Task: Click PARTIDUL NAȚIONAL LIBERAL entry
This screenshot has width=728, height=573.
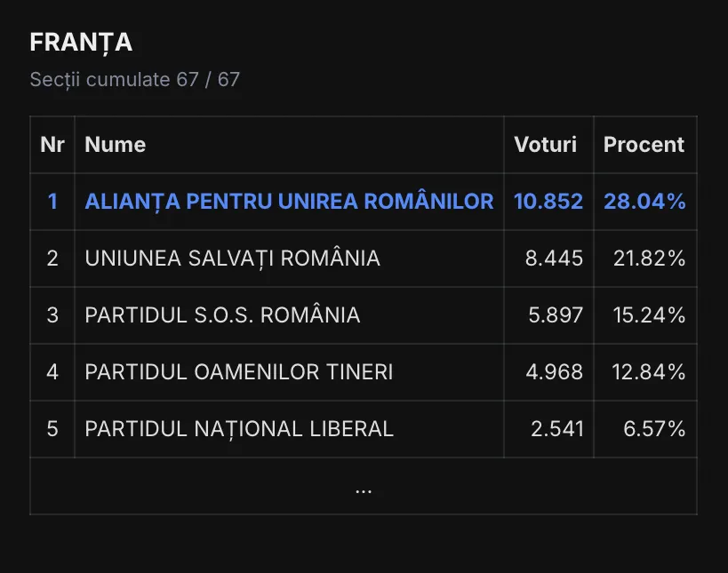Action: click(238, 429)
